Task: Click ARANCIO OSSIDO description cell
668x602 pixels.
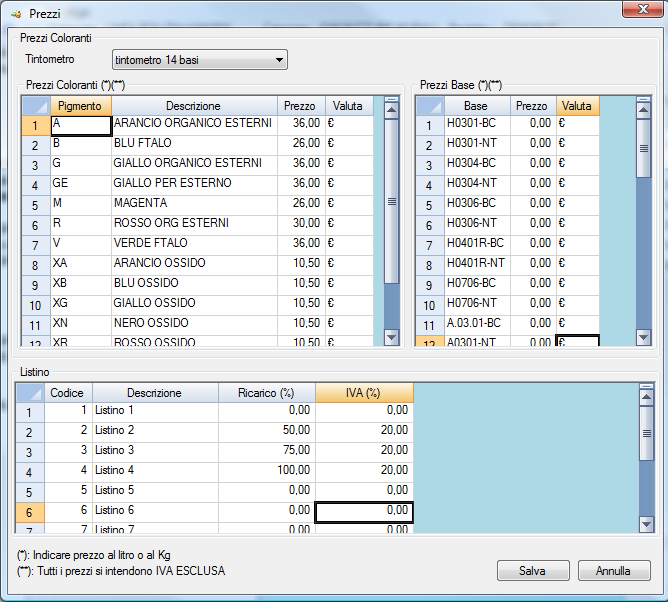Action: (194, 266)
